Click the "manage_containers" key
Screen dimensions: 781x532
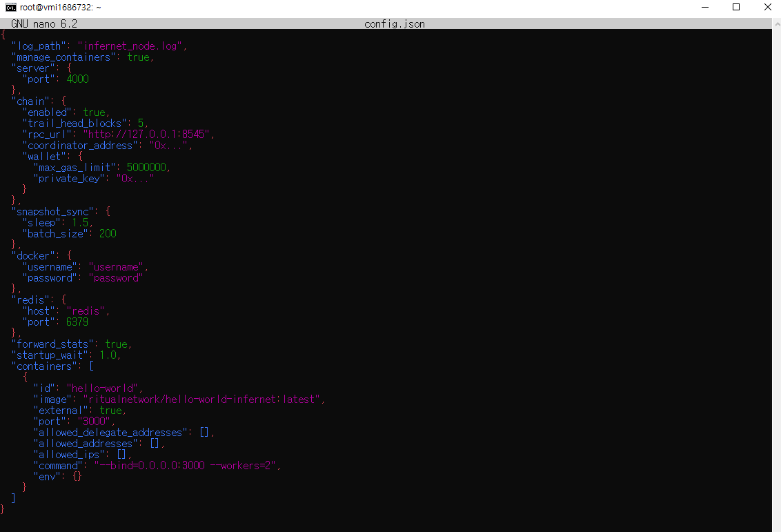pyautogui.click(x=63, y=57)
